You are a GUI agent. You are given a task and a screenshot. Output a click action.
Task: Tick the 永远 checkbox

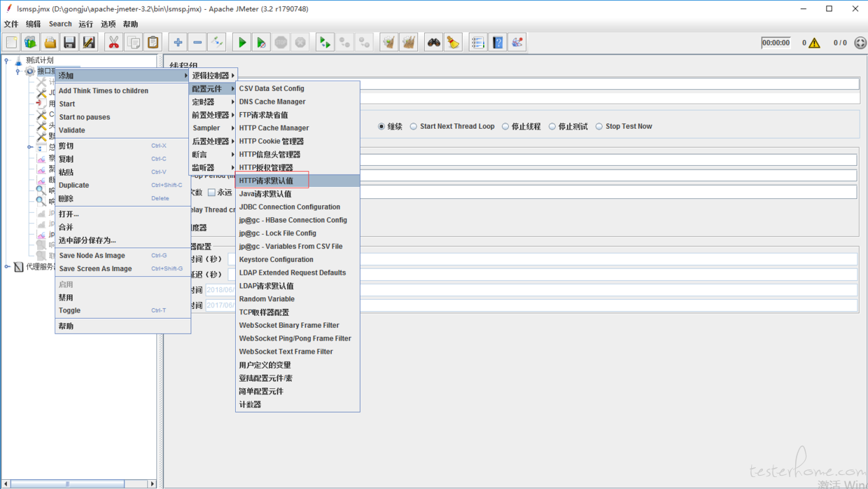[211, 193]
